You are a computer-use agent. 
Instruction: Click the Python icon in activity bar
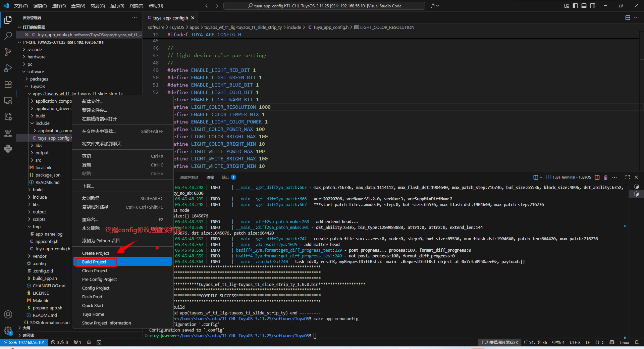(8, 149)
